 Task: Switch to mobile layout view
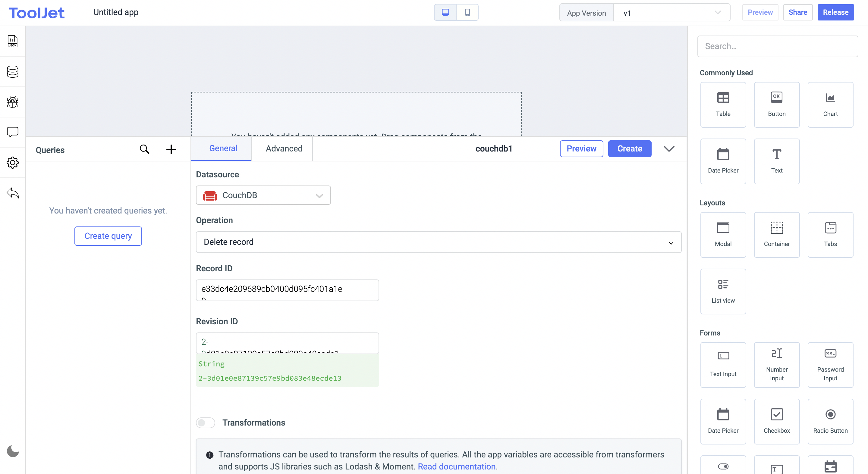(467, 12)
